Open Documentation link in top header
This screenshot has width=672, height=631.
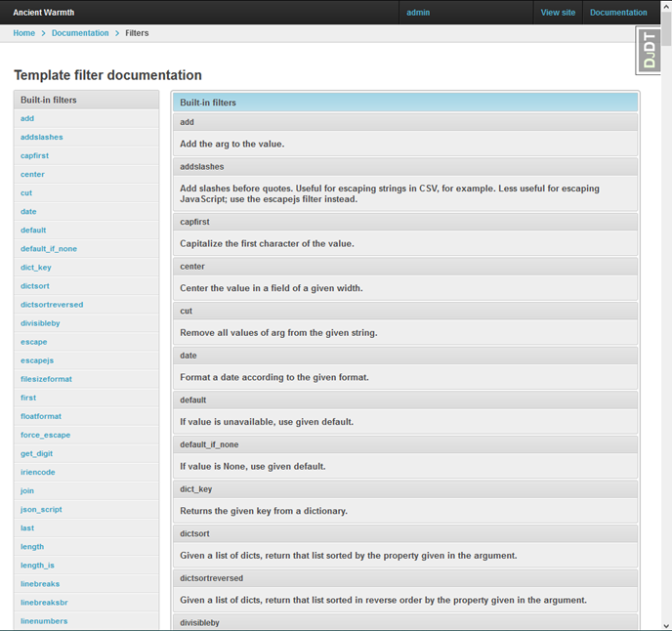tap(618, 13)
